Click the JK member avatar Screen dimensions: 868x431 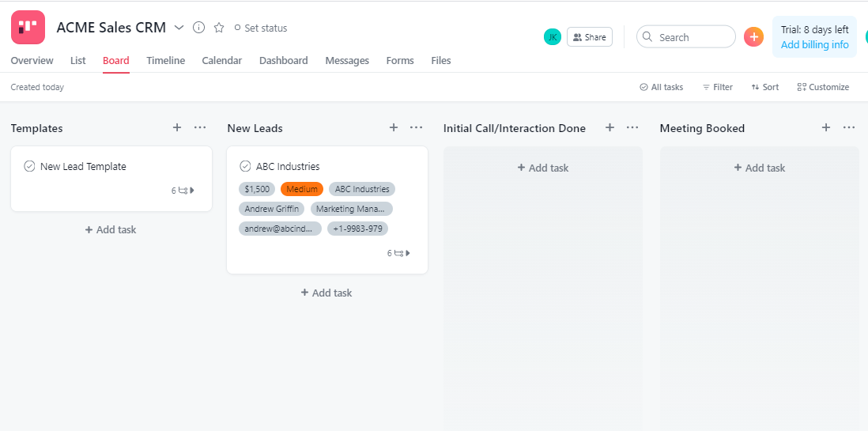click(553, 37)
